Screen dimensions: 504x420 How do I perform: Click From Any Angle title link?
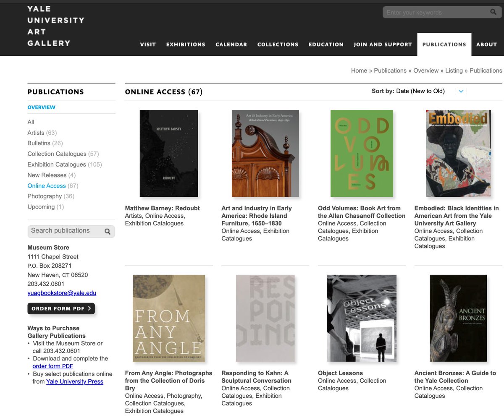click(x=169, y=381)
